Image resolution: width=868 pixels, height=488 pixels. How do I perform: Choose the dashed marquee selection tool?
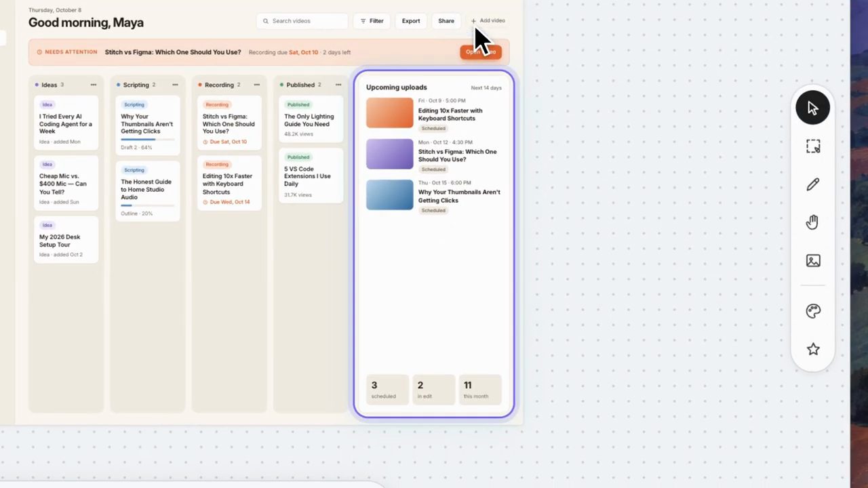(x=812, y=146)
